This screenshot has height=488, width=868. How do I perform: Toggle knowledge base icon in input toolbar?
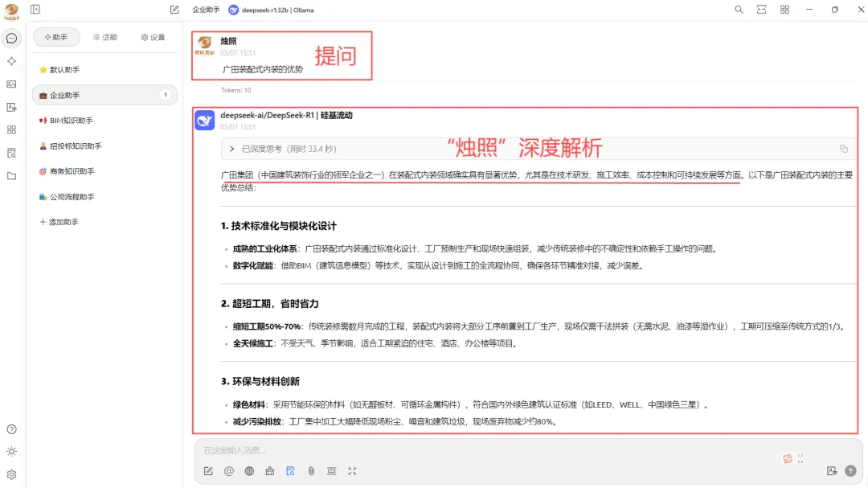point(290,471)
